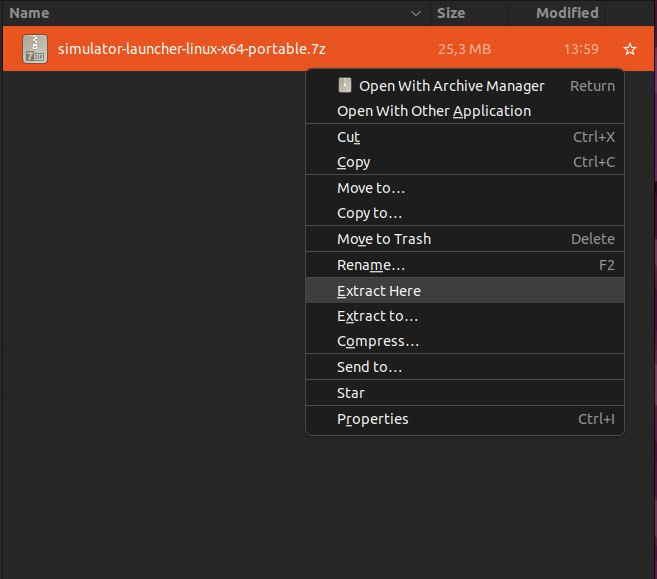The image size is (657, 579).
Task: Rename the selected archive file
Action: [x=370, y=265]
